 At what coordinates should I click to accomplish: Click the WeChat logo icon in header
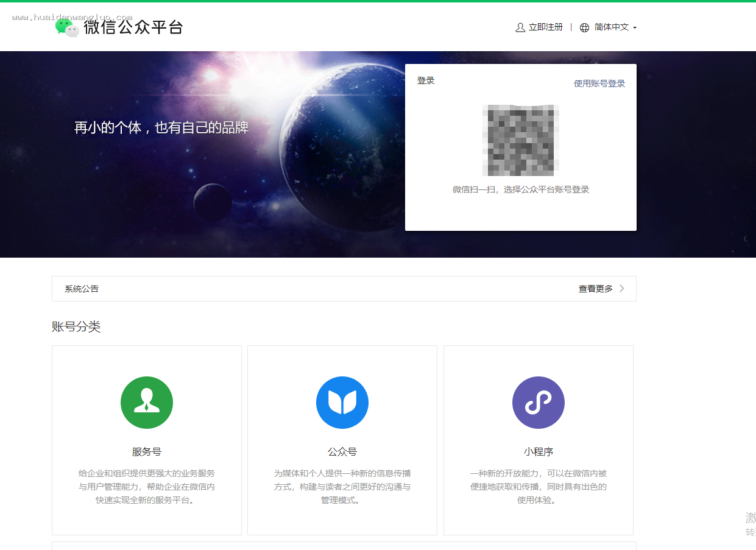coord(67,27)
